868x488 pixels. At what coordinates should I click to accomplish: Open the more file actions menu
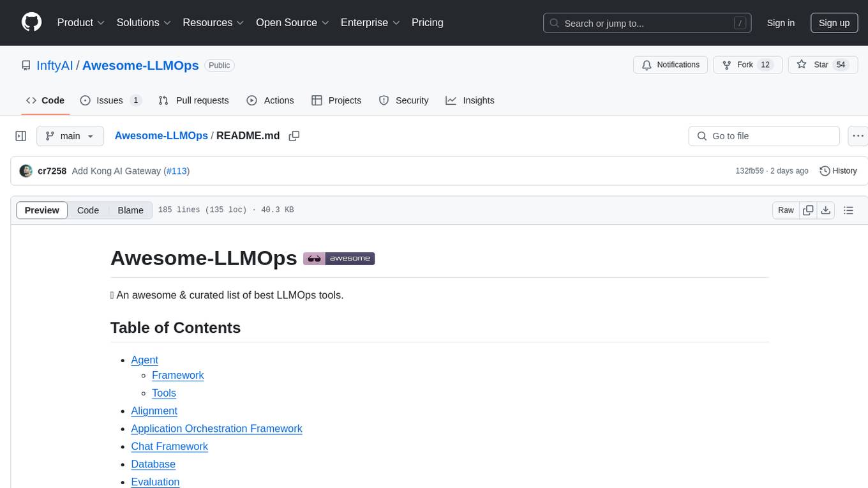858,136
